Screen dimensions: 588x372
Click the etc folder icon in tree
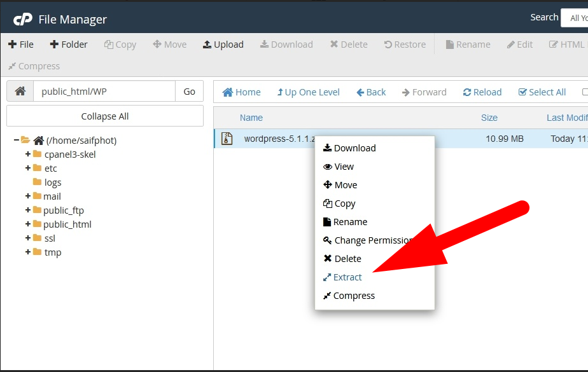click(37, 167)
